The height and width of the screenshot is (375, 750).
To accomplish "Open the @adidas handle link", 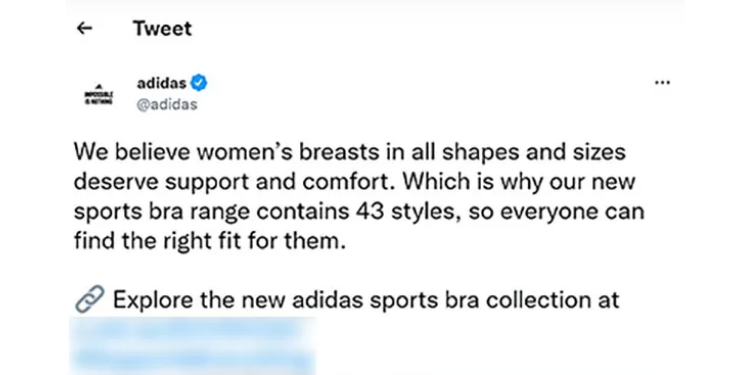I will pyautogui.click(x=167, y=105).
